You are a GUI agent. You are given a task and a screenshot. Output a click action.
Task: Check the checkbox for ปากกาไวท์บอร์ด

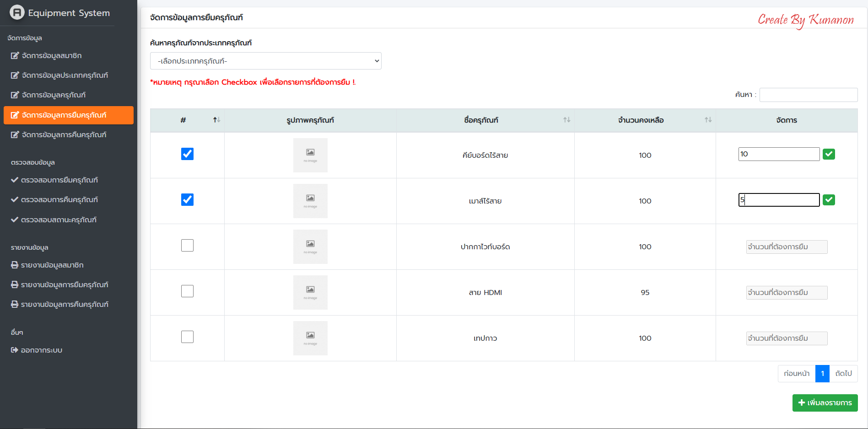pyautogui.click(x=187, y=246)
